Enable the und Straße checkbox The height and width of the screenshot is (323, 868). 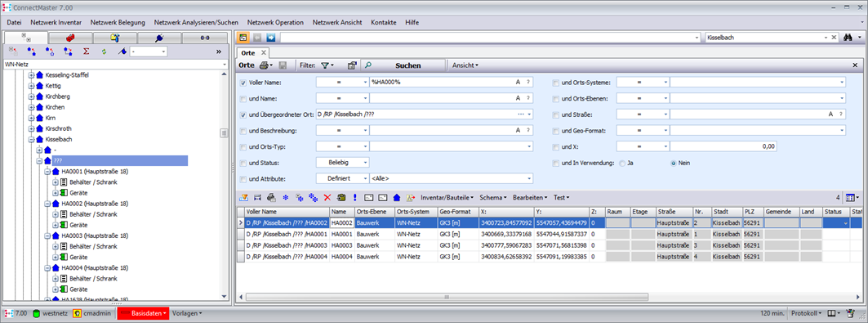pos(555,114)
